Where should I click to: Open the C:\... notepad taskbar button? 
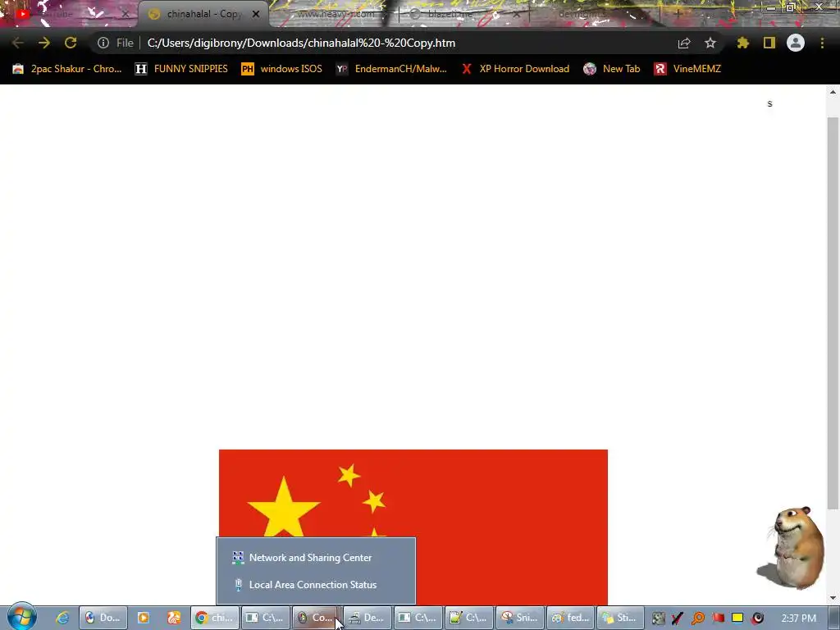point(468,618)
